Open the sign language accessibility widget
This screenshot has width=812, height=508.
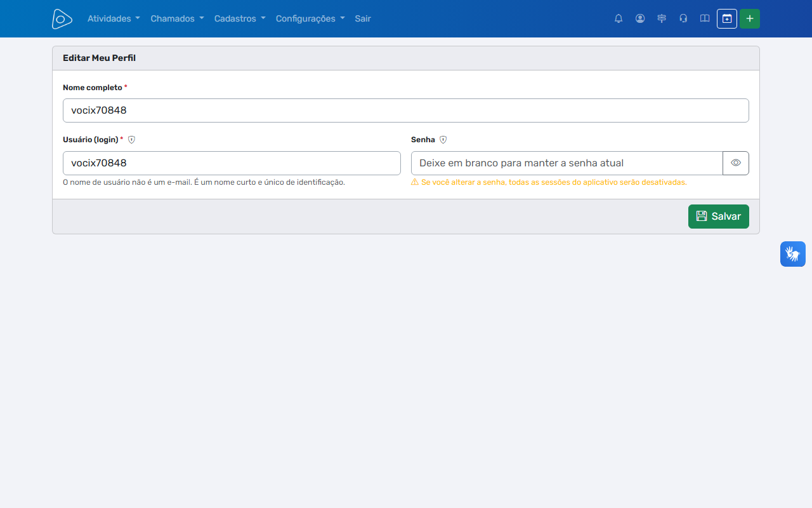(793, 254)
